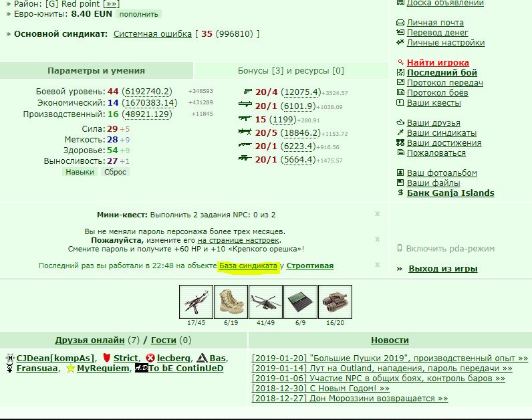This screenshot has width=532, height=420.
Task: Open на странице настроек link
Action: click(x=239, y=240)
